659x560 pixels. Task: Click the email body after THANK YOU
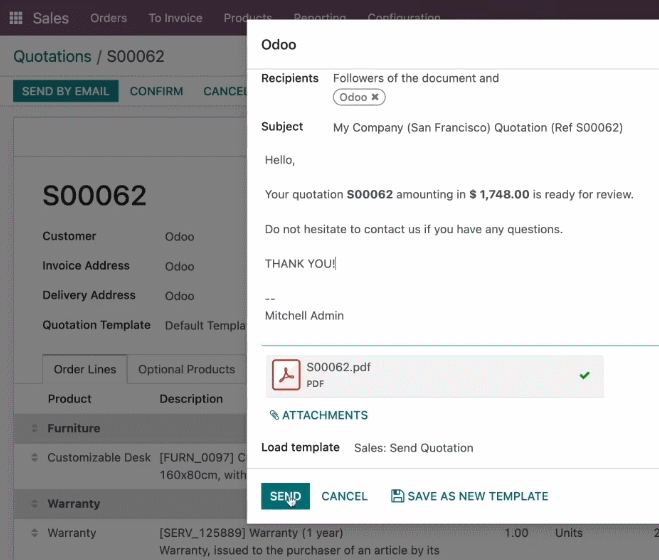pyautogui.click(x=336, y=264)
